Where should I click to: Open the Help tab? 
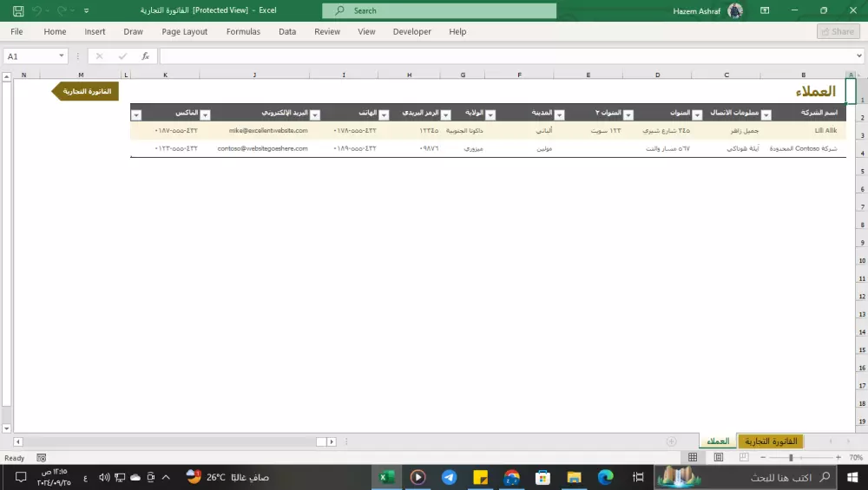click(457, 31)
